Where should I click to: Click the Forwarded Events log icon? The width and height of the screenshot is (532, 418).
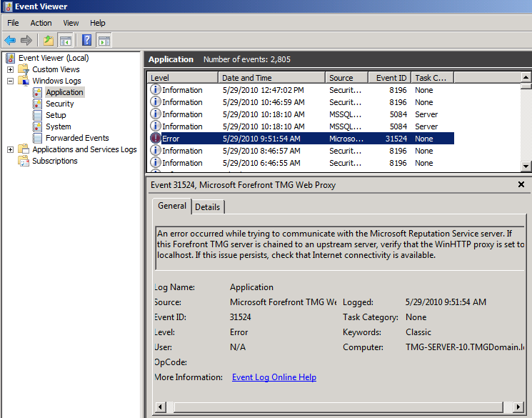click(37, 138)
